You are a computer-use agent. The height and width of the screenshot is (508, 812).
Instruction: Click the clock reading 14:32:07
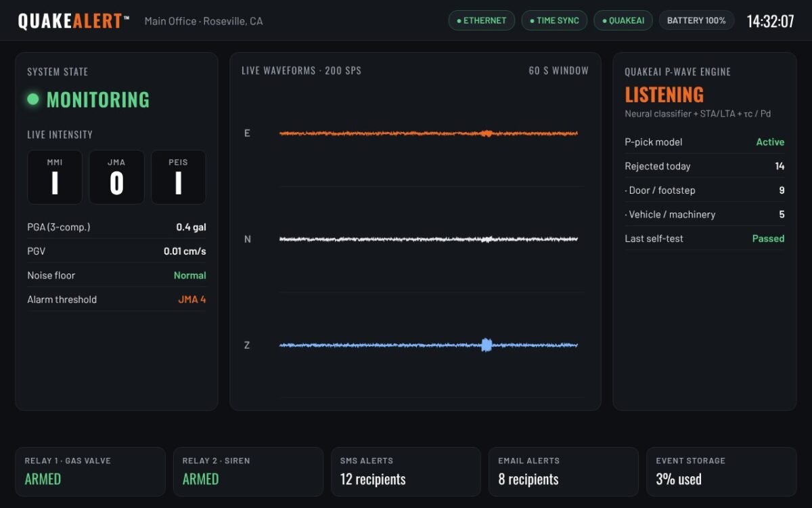(x=770, y=21)
